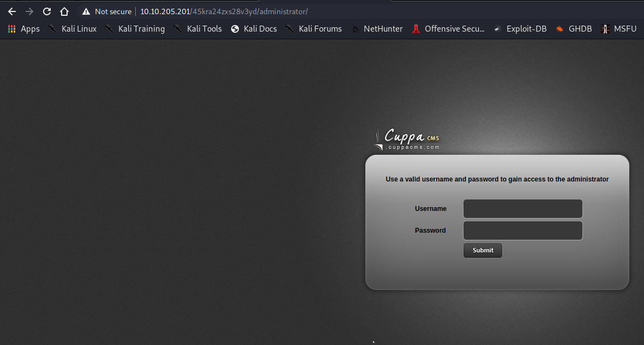This screenshot has width=644, height=345.
Task: Click the NetHunter favicon
Action: coord(356,29)
